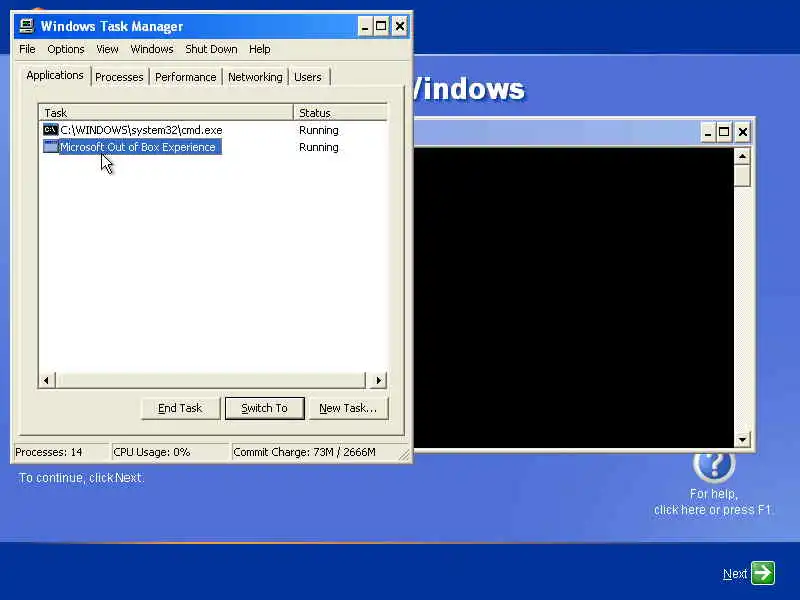Switch to the Performance tab
The height and width of the screenshot is (600, 800).
click(x=185, y=77)
